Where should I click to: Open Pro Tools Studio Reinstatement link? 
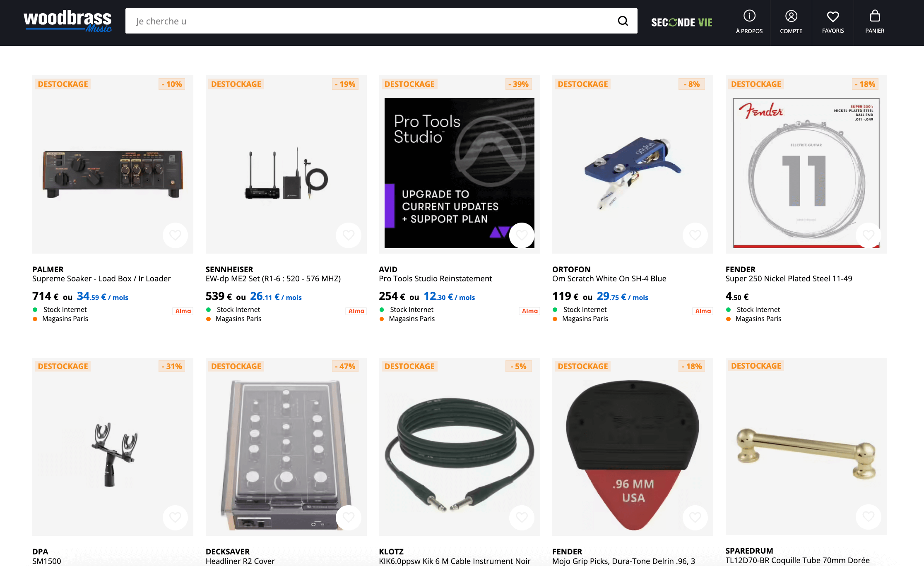coord(435,279)
